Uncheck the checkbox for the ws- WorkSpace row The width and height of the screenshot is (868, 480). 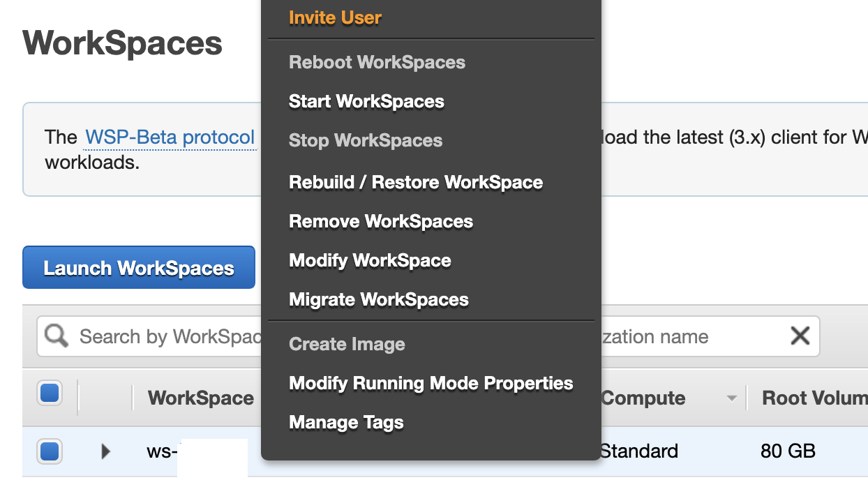pos(50,451)
